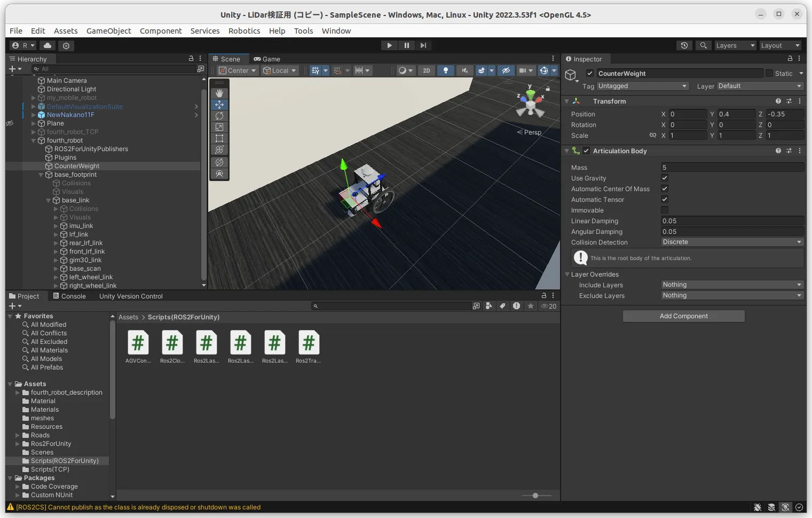This screenshot has width=812, height=518.
Task: Toggle 2D view mode in Scene
Action: 427,70
